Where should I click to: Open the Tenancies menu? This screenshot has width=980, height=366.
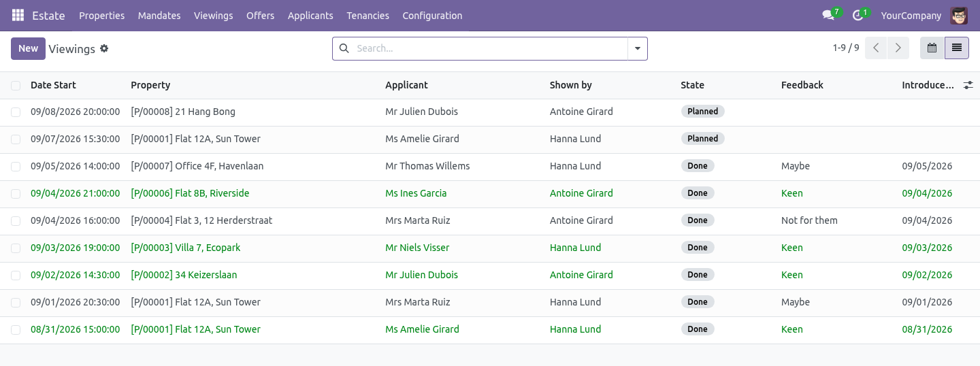click(x=367, y=15)
